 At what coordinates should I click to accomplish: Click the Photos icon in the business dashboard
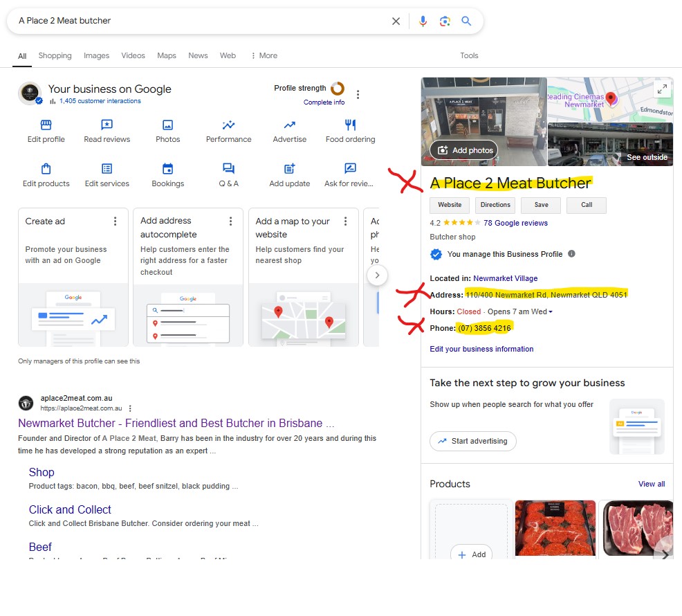[x=167, y=125]
